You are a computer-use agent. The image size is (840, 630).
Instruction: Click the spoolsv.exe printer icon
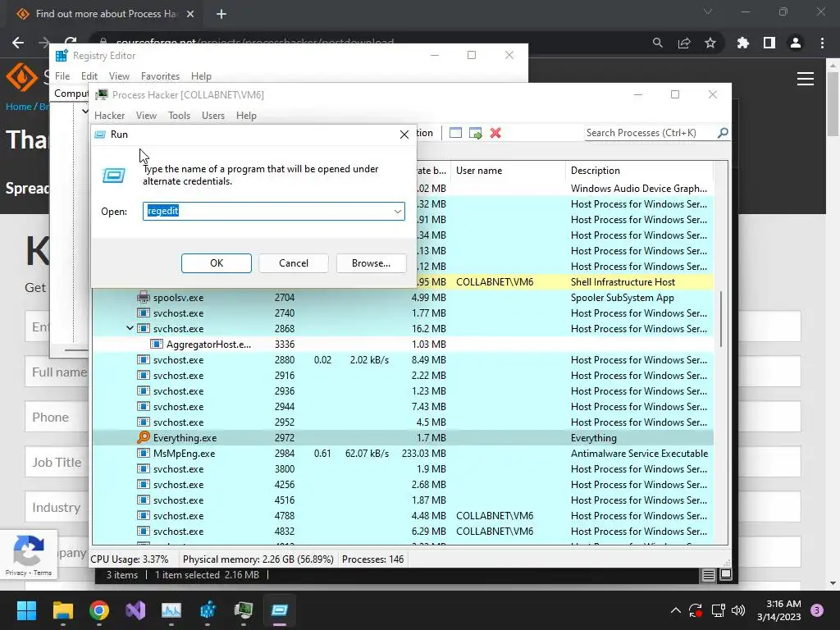143,297
